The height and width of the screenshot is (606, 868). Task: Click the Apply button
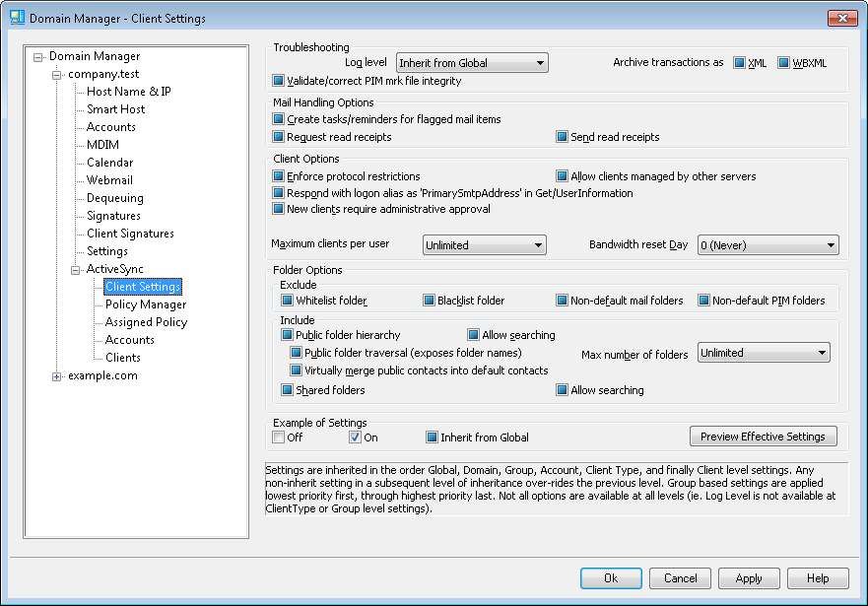click(x=749, y=578)
